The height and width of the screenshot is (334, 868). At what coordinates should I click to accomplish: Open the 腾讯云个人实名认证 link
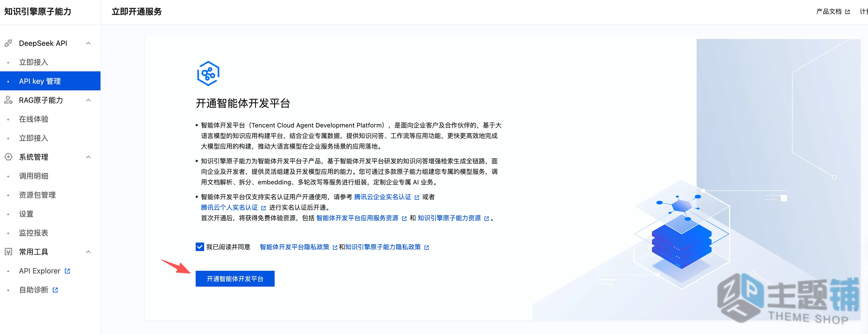pos(229,208)
